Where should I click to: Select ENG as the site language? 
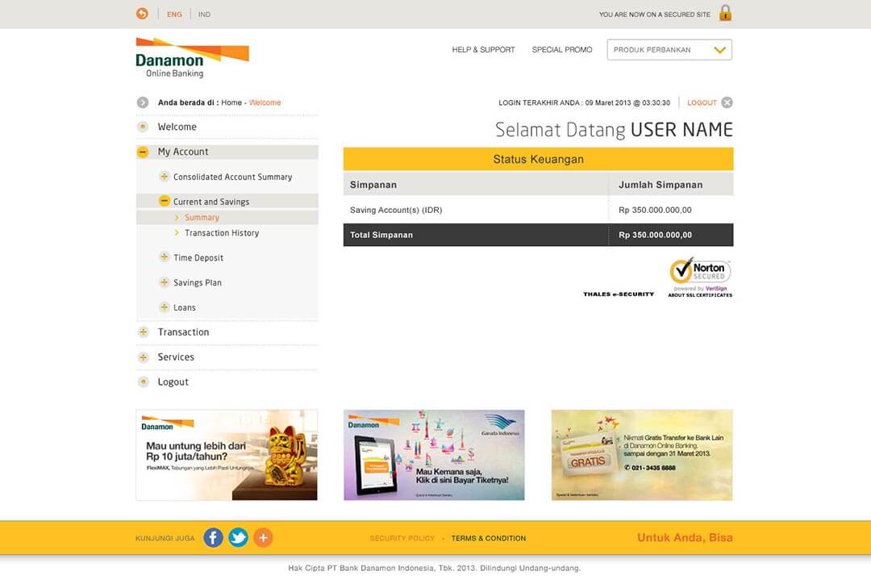(x=174, y=14)
